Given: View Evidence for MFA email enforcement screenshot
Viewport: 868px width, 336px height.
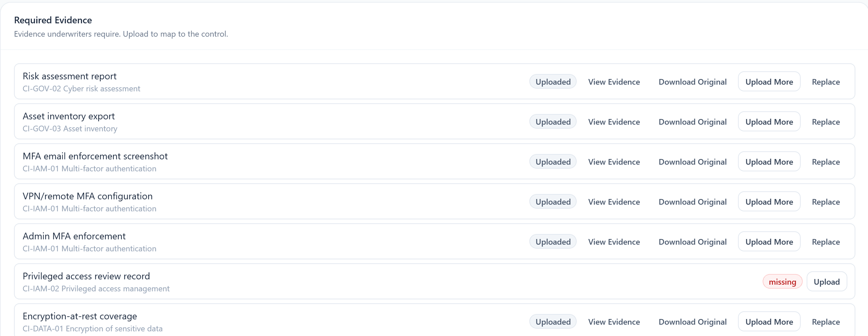Looking at the screenshot, I should pyautogui.click(x=614, y=162).
